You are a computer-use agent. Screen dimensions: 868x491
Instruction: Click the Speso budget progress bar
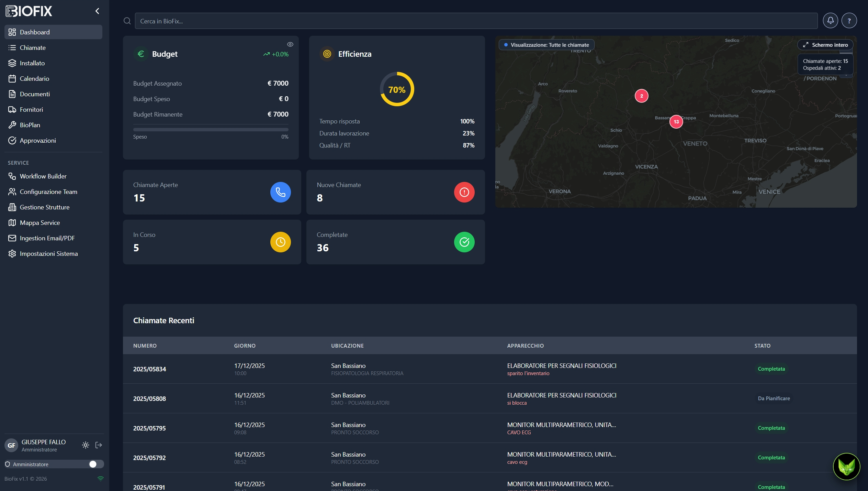click(211, 130)
